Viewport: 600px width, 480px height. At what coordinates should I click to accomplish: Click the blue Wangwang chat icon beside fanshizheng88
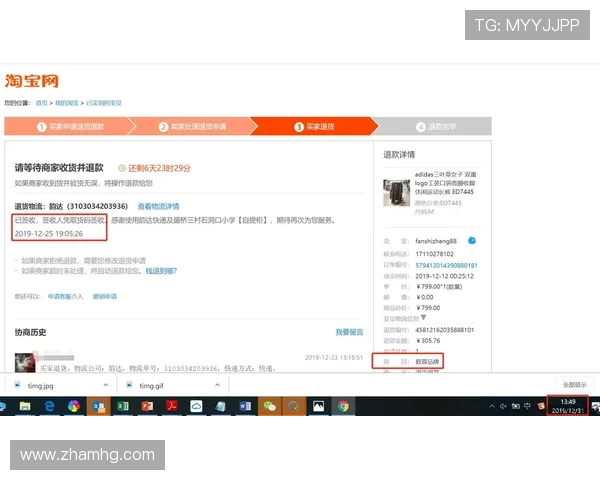pyautogui.click(x=472, y=240)
